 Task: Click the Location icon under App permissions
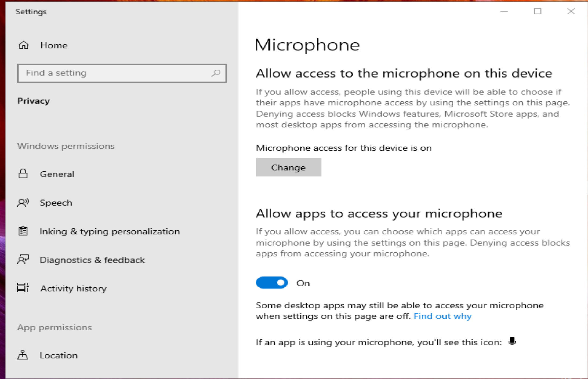tap(23, 355)
